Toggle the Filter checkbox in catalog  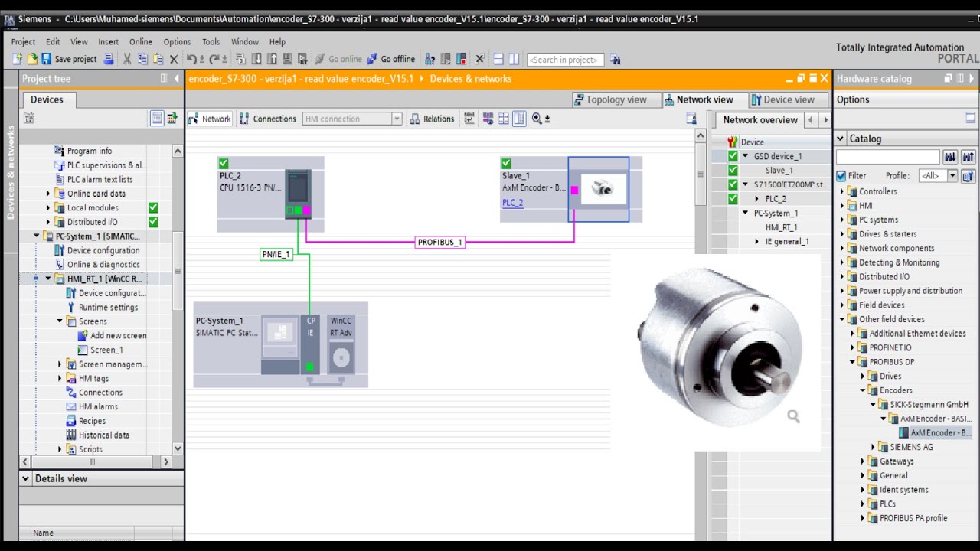pyautogui.click(x=841, y=176)
